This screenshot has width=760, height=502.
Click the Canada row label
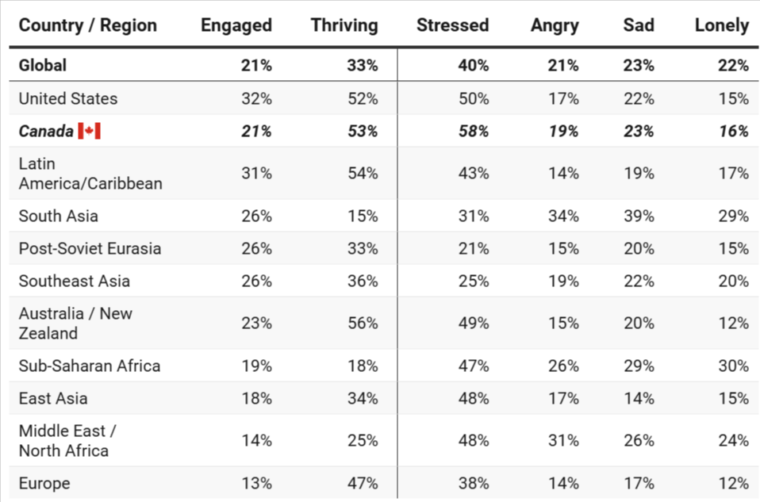pyautogui.click(x=46, y=132)
